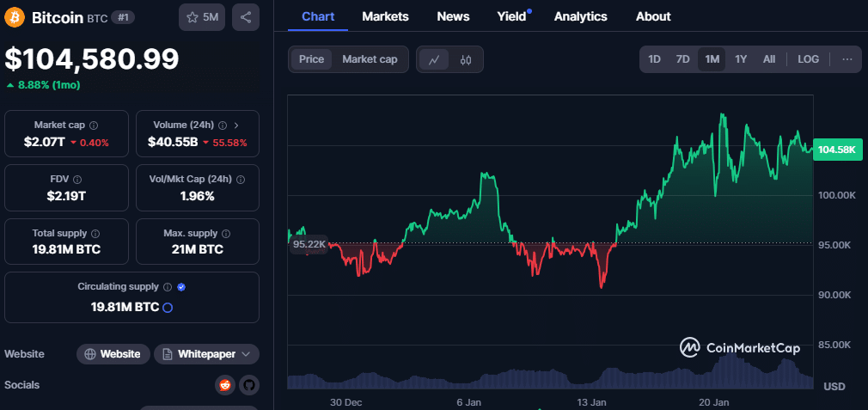Open Volume (24h) details chevron

click(x=236, y=125)
